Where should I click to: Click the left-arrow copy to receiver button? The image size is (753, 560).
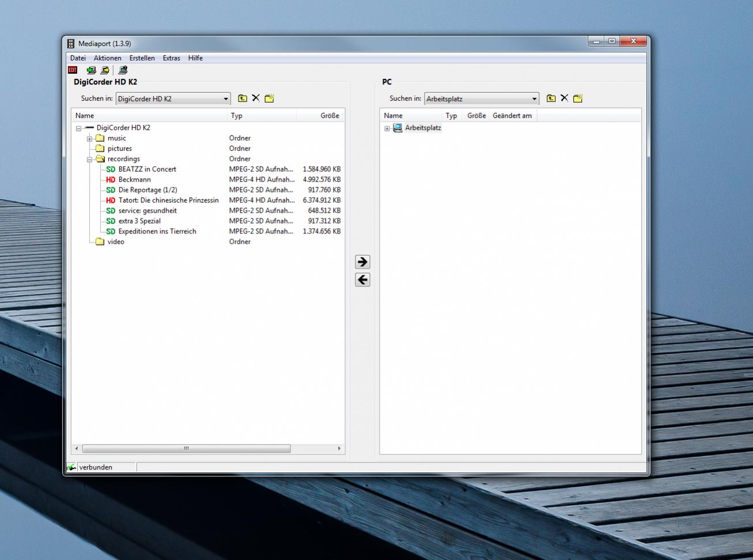(362, 280)
